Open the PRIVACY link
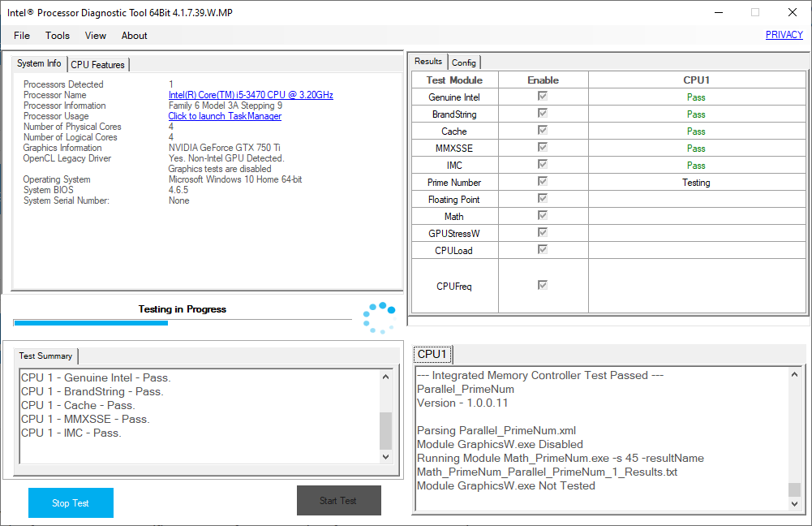 point(784,35)
